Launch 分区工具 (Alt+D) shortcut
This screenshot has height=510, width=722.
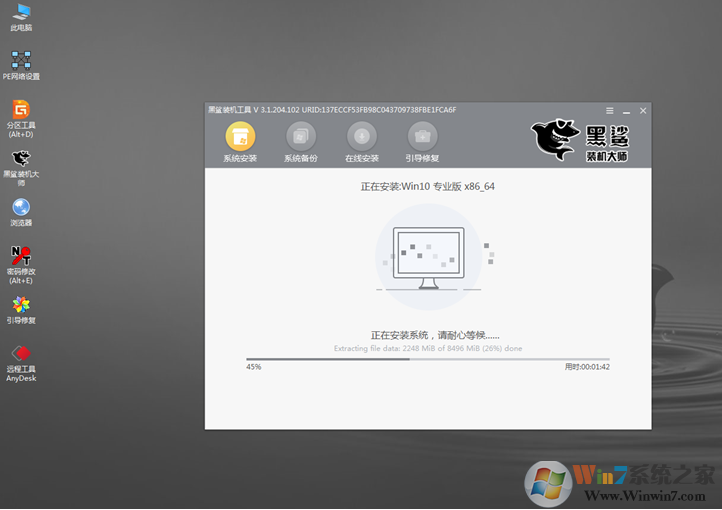point(21,119)
